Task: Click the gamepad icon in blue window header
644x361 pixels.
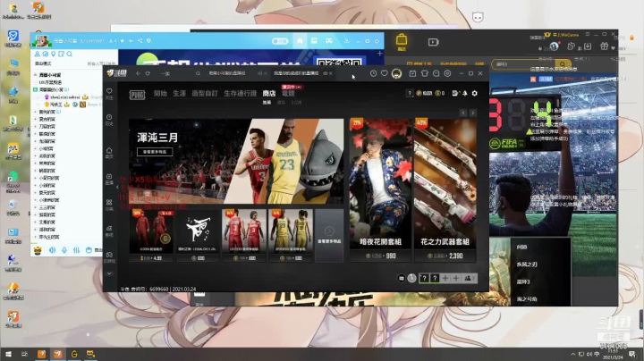Action: 328,41
